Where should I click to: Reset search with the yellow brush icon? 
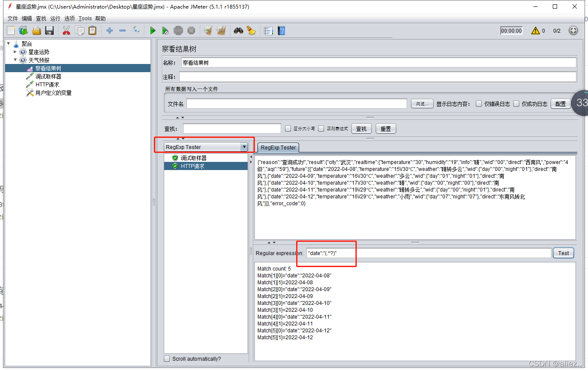tap(251, 30)
